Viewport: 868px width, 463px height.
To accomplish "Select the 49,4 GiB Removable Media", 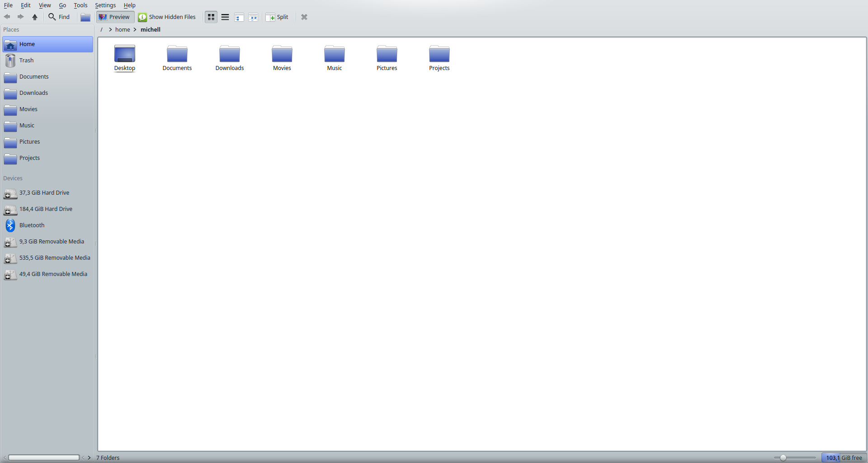I will pyautogui.click(x=47, y=274).
